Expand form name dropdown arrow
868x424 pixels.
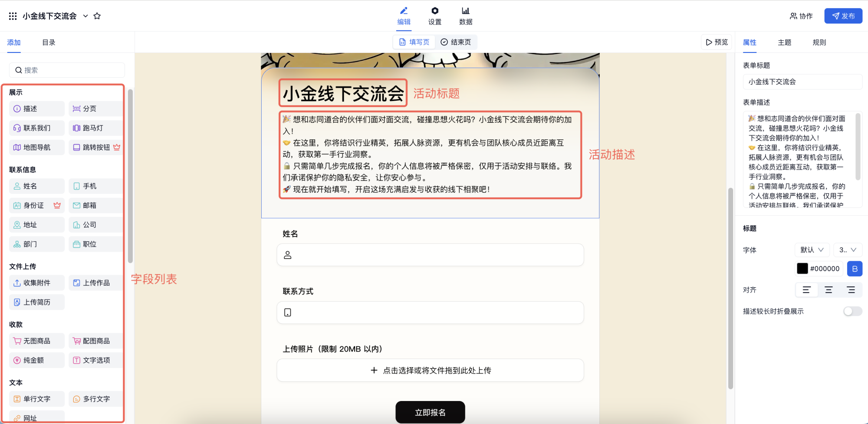[x=85, y=16]
